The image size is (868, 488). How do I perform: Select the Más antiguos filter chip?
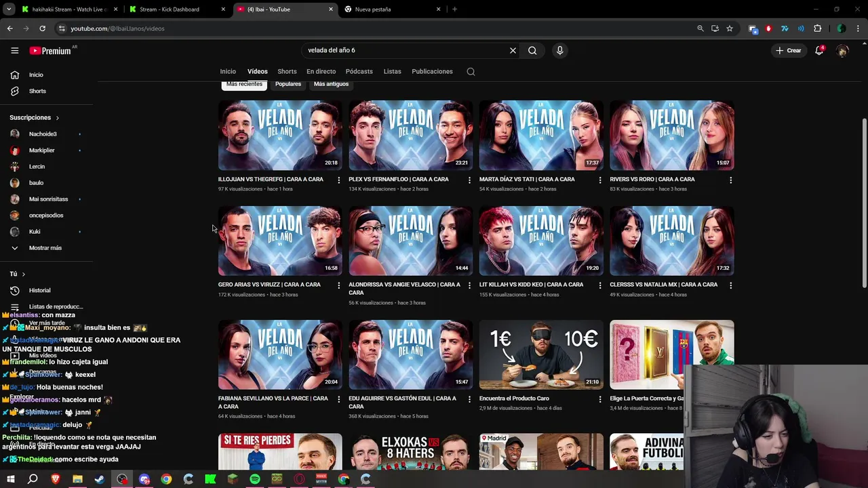click(331, 84)
